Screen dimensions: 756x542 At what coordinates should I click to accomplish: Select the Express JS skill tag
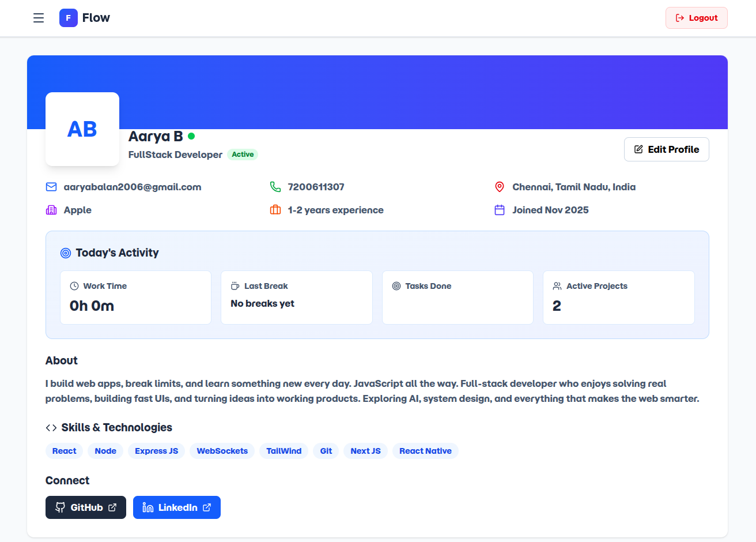click(x=157, y=451)
